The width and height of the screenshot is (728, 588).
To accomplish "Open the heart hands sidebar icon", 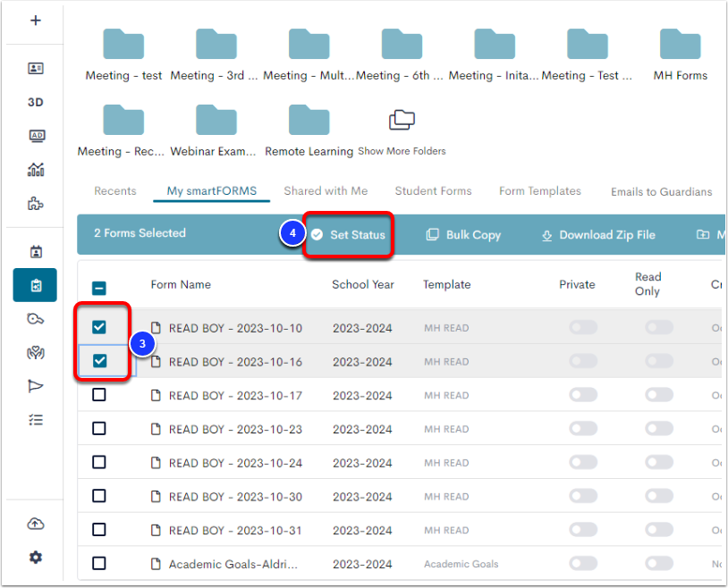I will coord(36,353).
